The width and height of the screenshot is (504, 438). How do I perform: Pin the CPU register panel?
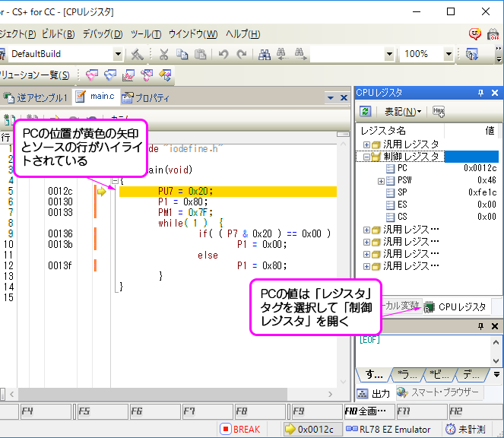point(480,93)
